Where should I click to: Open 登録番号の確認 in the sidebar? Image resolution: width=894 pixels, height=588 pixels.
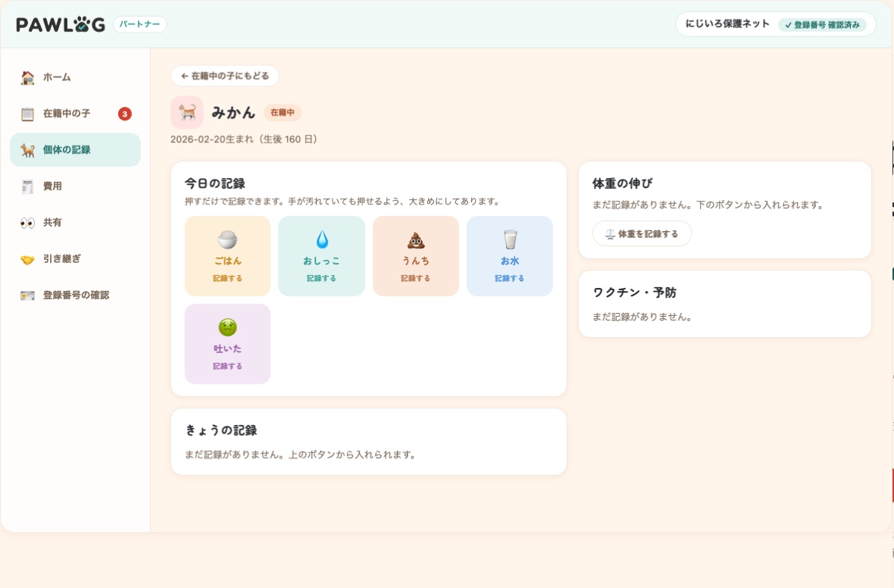(75, 296)
